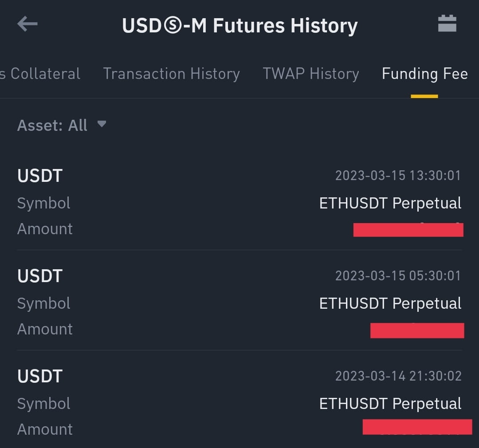Screen dimensions: 479x448
Task: Switch to TWAP History tab
Action: click(x=310, y=74)
